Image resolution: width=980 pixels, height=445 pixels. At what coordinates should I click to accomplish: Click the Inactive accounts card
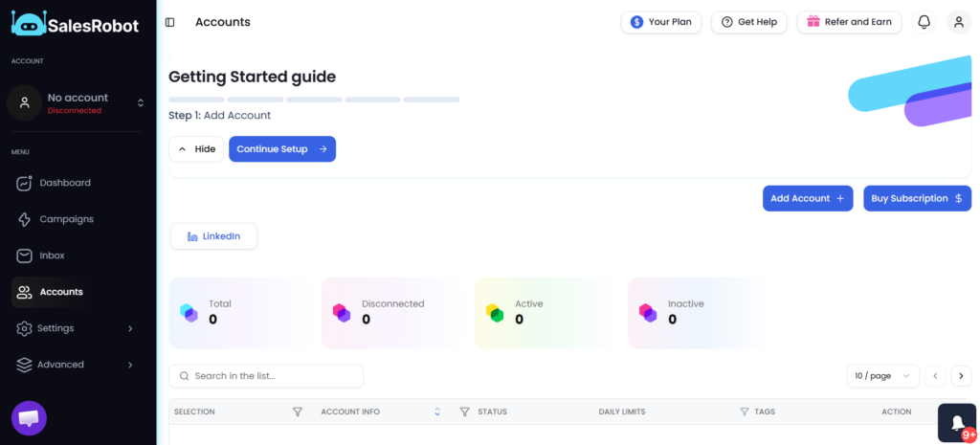(700, 313)
